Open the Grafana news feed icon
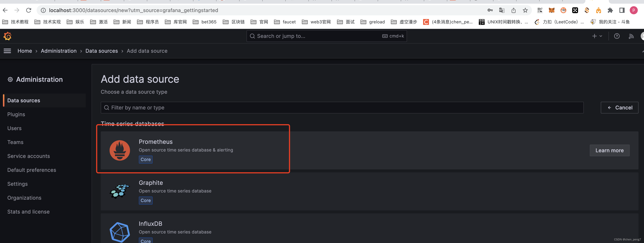 click(631, 36)
